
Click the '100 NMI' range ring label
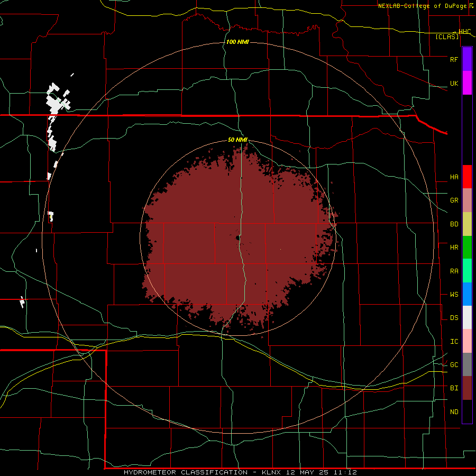click(237, 42)
